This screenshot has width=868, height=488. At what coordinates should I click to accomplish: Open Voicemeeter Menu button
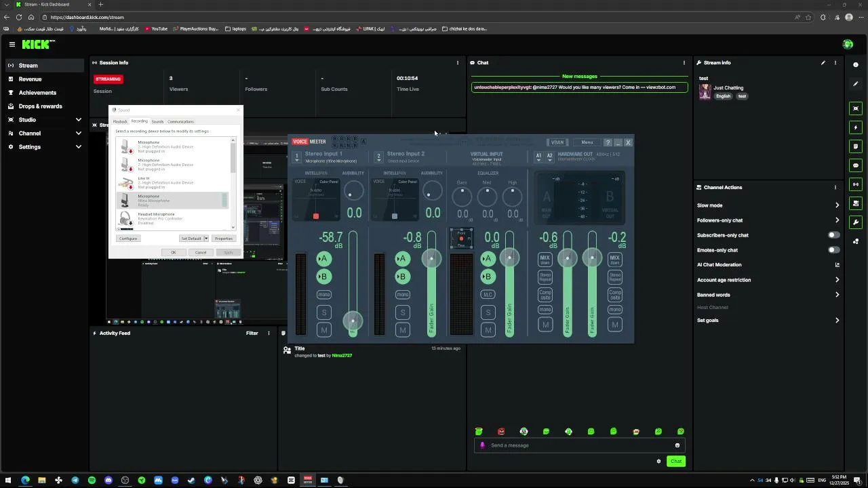tap(587, 142)
